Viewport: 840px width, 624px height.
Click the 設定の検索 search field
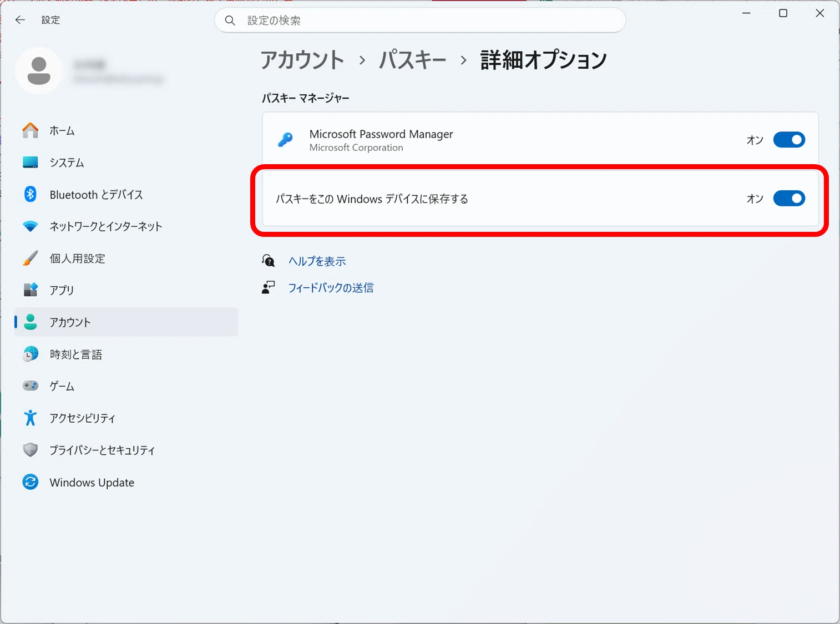pyautogui.click(x=420, y=21)
